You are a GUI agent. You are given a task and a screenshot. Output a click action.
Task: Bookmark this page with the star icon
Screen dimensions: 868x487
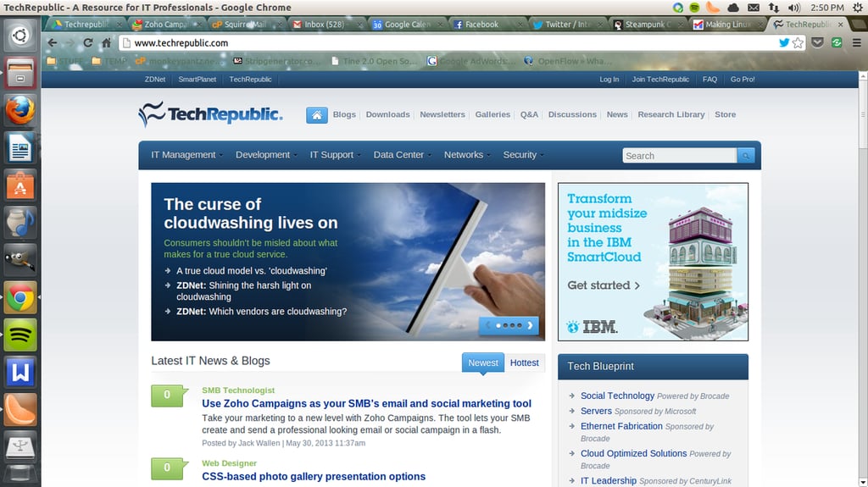pos(798,42)
